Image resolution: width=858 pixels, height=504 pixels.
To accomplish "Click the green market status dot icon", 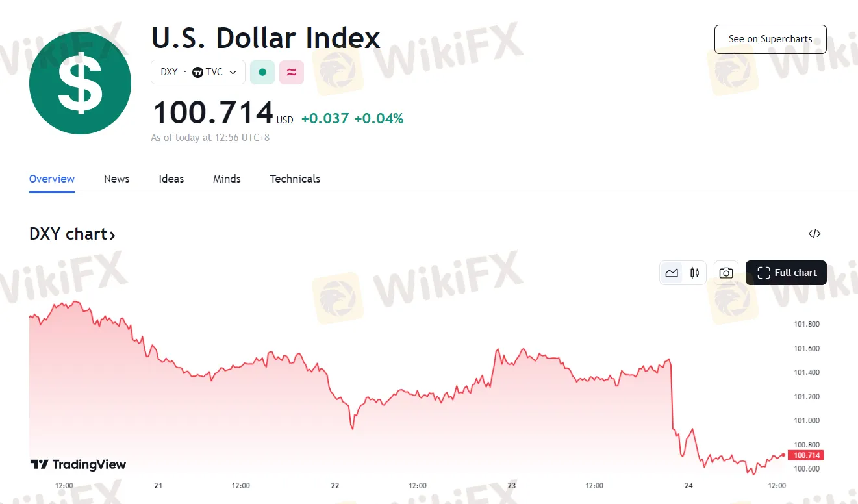I will point(262,72).
